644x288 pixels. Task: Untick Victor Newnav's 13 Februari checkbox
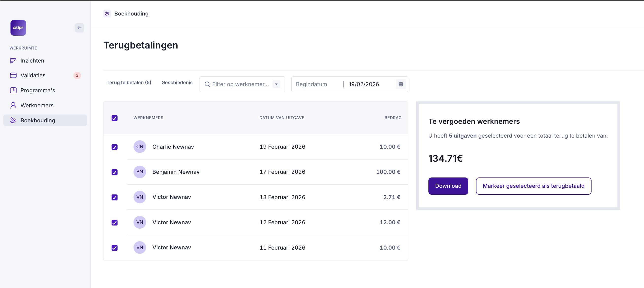pyautogui.click(x=115, y=197)
